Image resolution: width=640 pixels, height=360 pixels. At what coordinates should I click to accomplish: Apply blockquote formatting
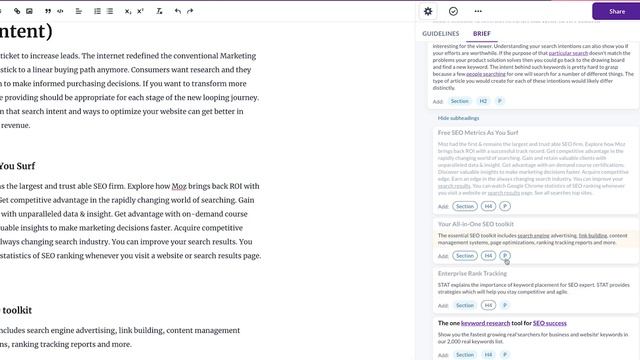coord(48,11)
